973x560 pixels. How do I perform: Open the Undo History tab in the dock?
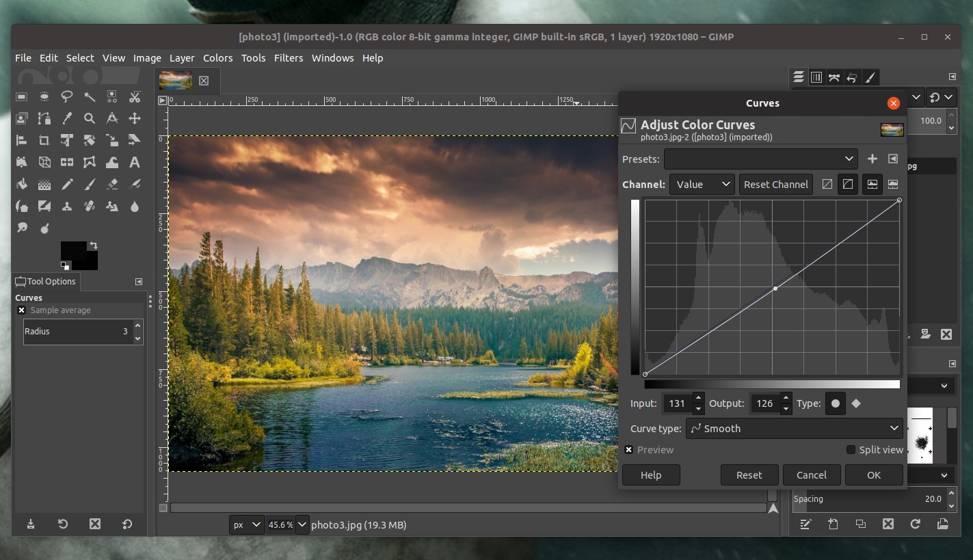(852, 77)
